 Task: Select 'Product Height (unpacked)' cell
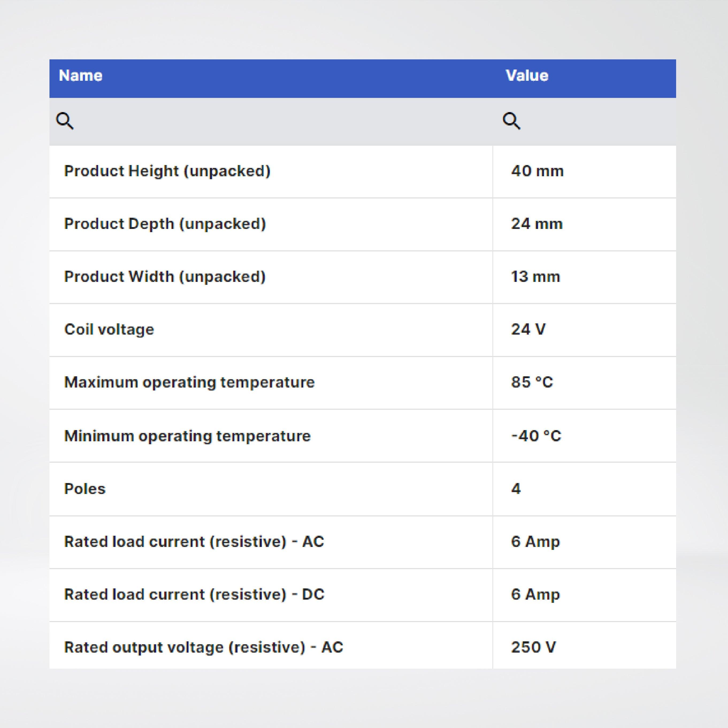(271, 172)
